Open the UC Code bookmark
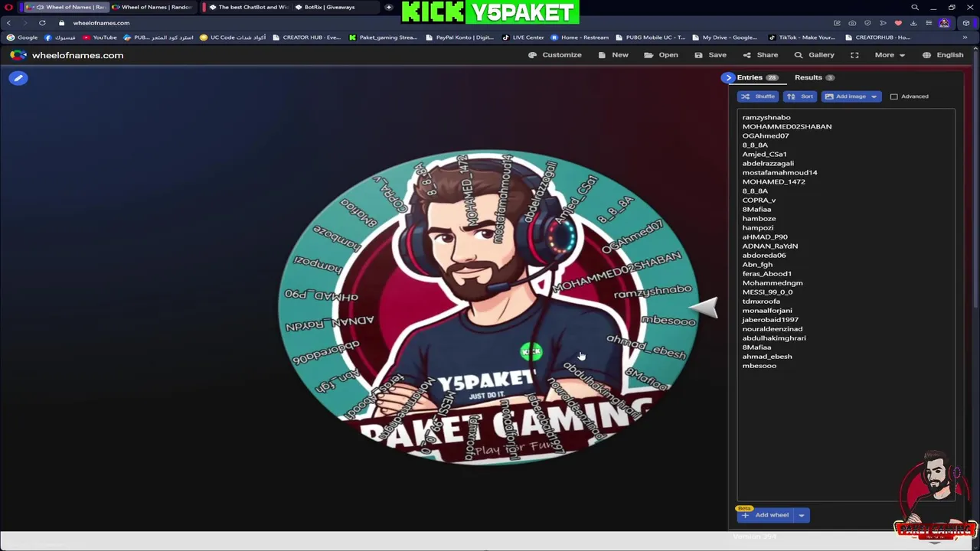The height and width of the screenshot is (551, 980). coord(233,37)
